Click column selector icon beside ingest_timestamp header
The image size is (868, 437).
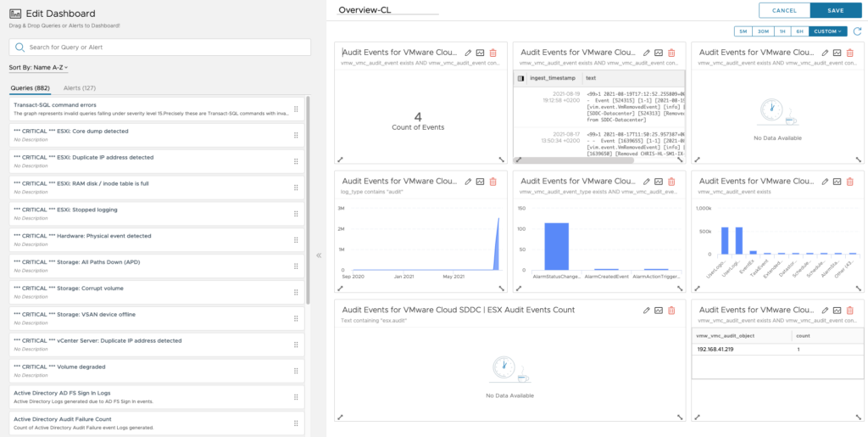520,78
